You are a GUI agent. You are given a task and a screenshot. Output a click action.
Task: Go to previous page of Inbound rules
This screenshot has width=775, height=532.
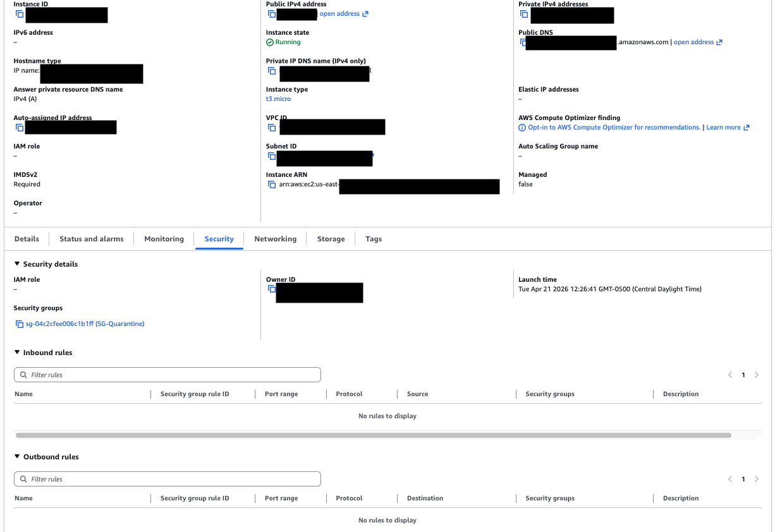pyautogui.click(x=730, y=375)
